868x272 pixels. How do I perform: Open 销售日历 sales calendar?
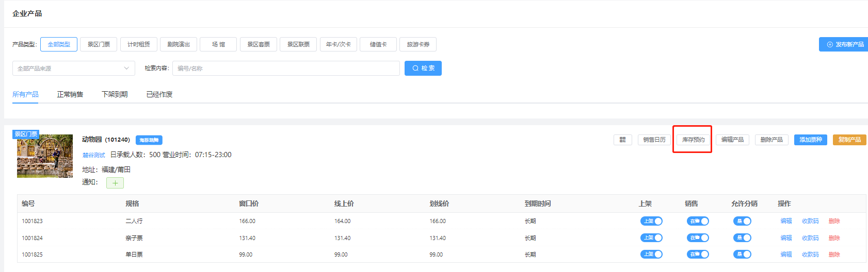(654, 140)
